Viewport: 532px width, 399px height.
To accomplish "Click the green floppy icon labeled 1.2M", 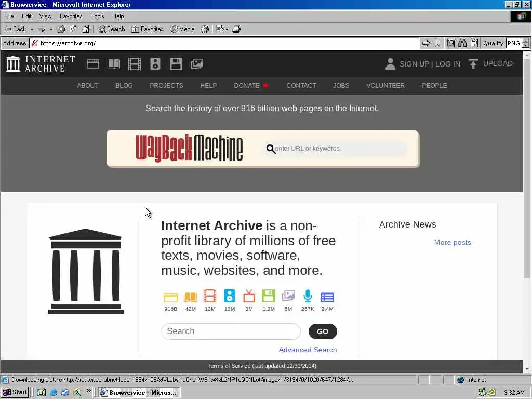I will pyautogui.click(x=269, y=296).
